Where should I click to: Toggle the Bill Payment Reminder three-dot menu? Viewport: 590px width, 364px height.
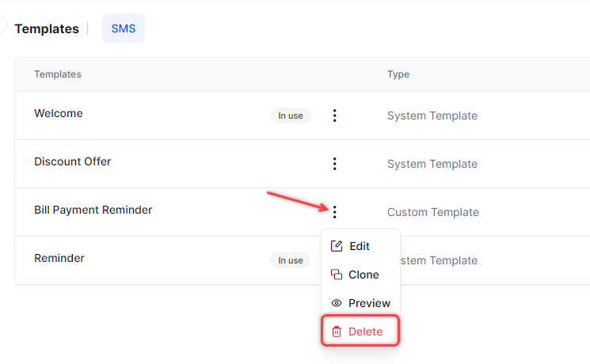click(334, 212)
